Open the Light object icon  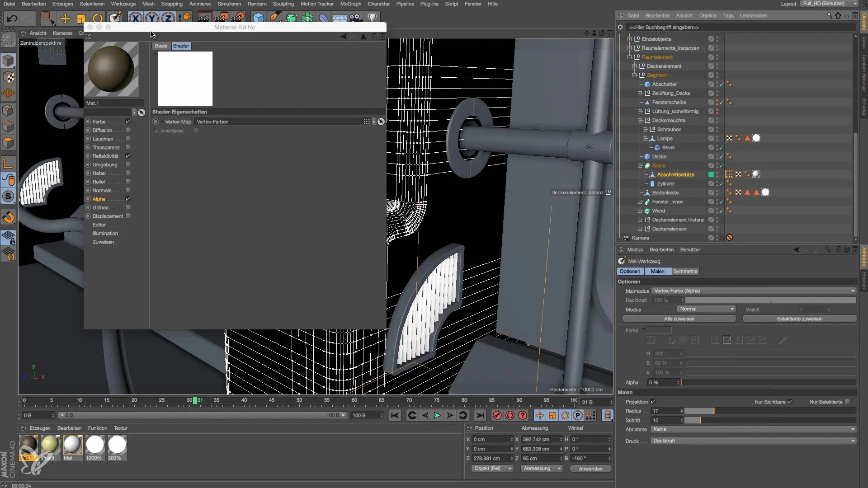point(372,19)
